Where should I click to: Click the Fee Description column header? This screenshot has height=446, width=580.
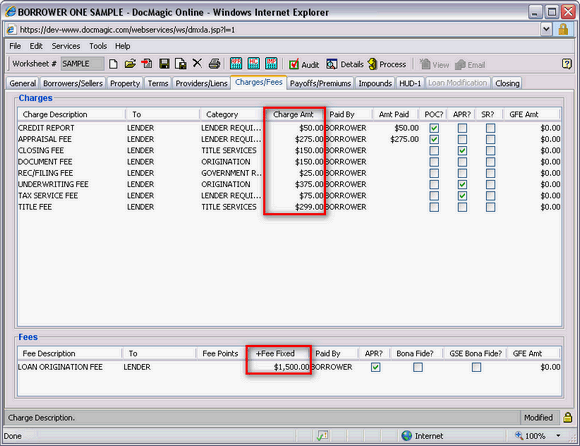(x=70, y=354)
